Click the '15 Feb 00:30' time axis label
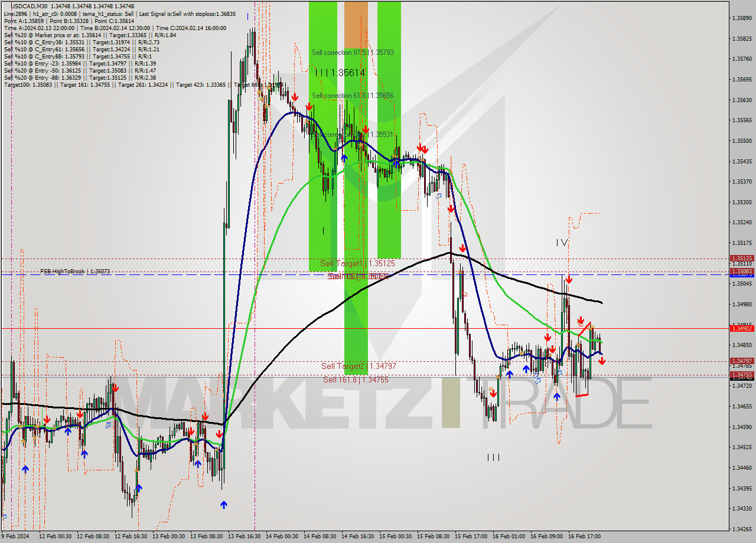The height and width of the screenshot is (543, 756). (395, 537)
